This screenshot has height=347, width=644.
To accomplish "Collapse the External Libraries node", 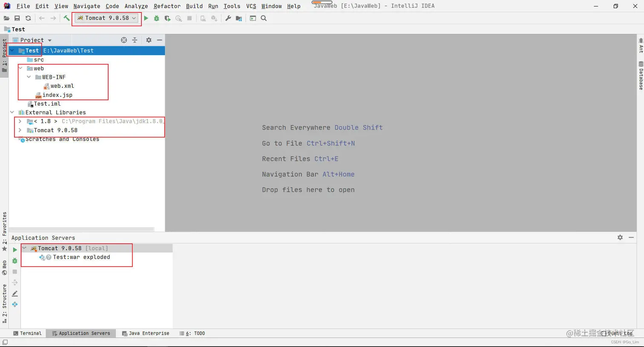I will point(12,113).
